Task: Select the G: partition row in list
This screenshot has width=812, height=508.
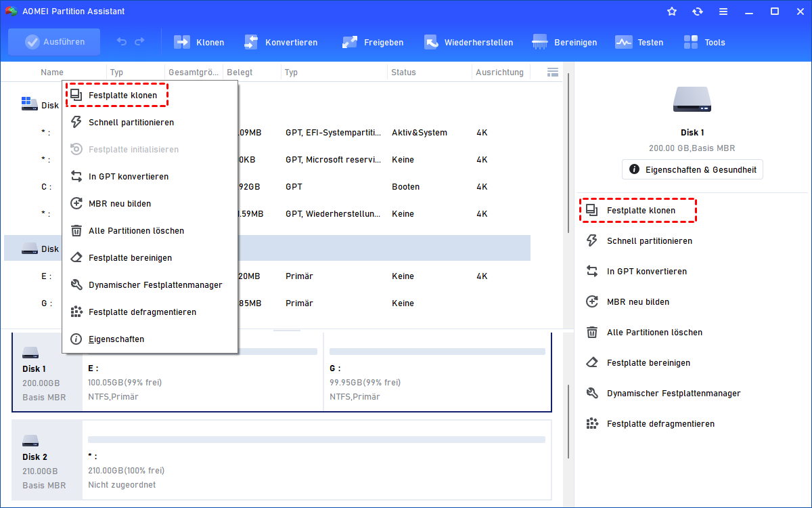Action: pos(267,303)
